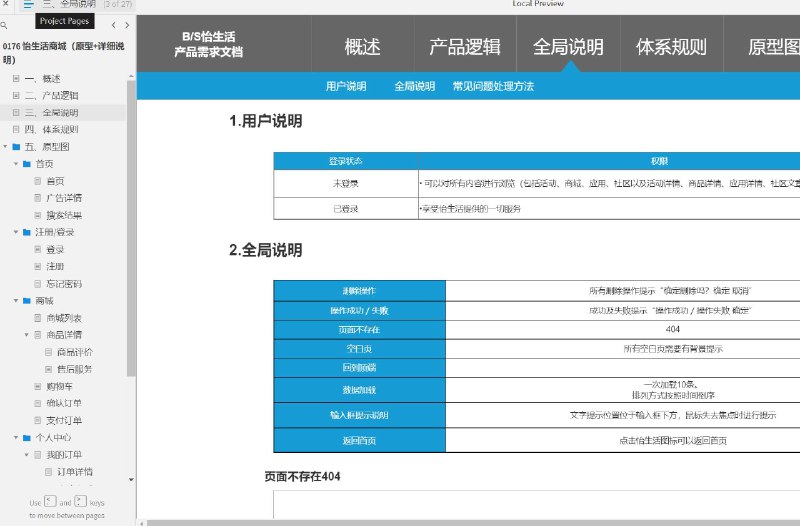Go to next page with right chevron

(127, 24)
